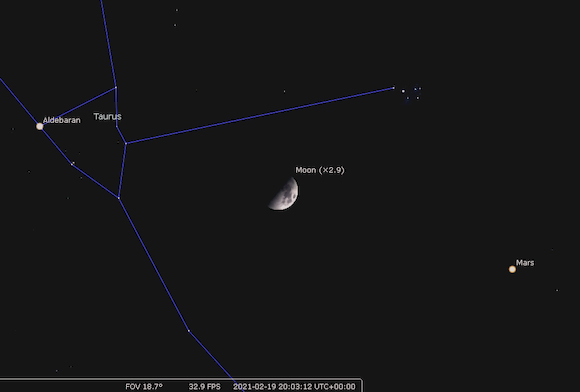Select the star at the bottom vertex of Taurus V
This screenshot has width=580, height=392.
click(x=119, y=198)
